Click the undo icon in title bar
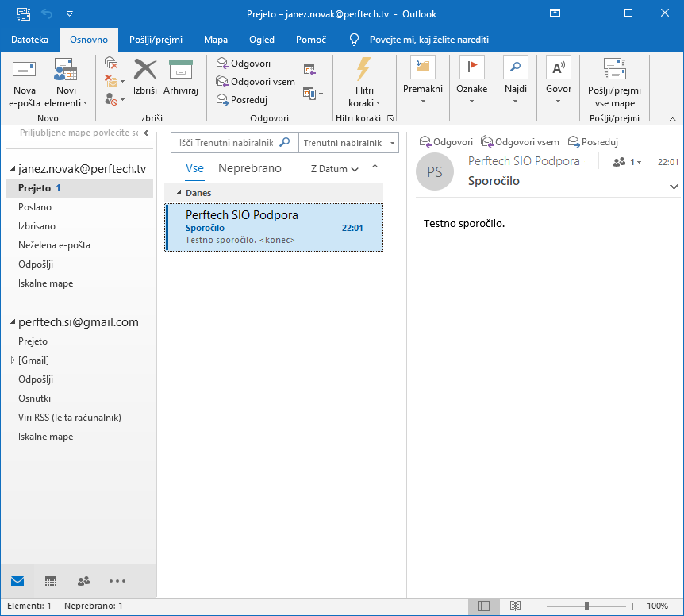Screen dimensions: 684x616 click(x=46, y=14)
